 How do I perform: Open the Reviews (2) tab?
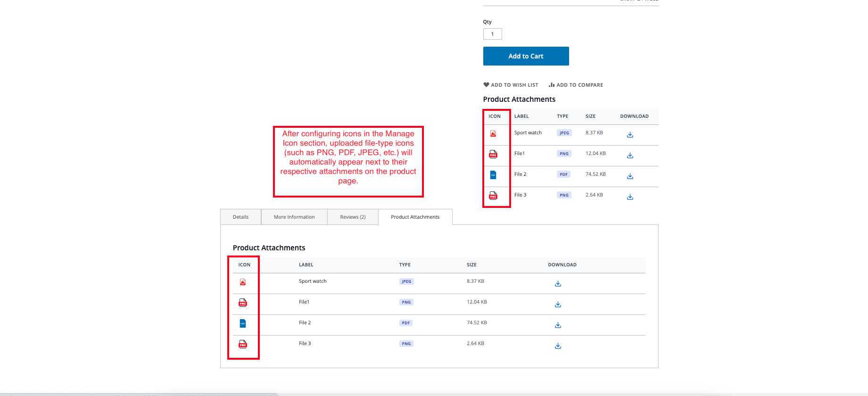[x=353, y=217]
